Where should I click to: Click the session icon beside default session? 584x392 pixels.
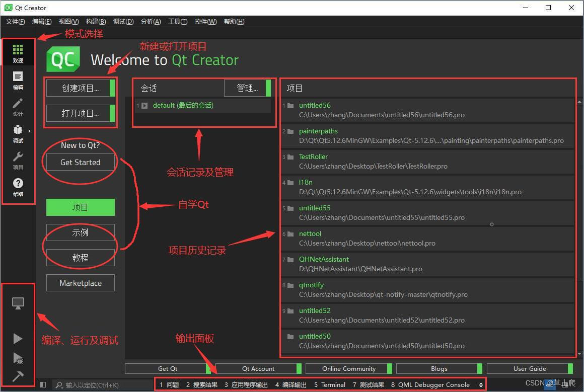click(x=144, y=106)
